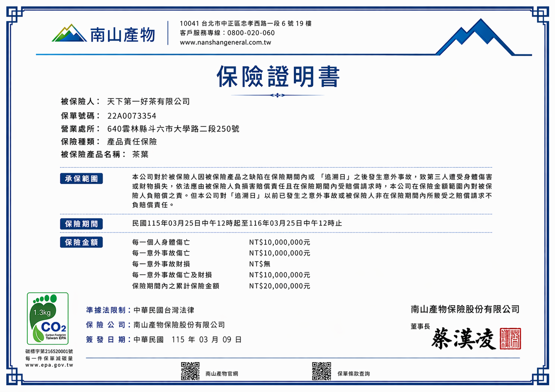Click the amount beside 每一意外事故傷亡
Image resolution: width=555 pixels, height=392 pixels.
(x=279, y=253)
